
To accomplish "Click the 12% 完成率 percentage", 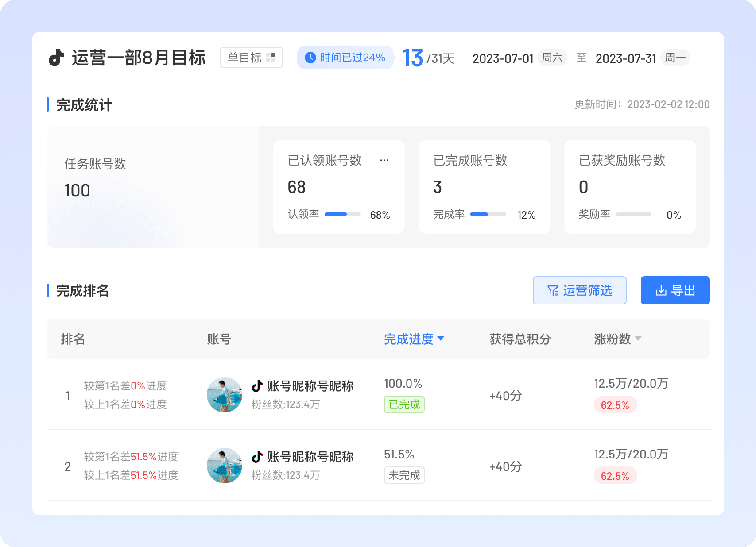I will 527,215.
